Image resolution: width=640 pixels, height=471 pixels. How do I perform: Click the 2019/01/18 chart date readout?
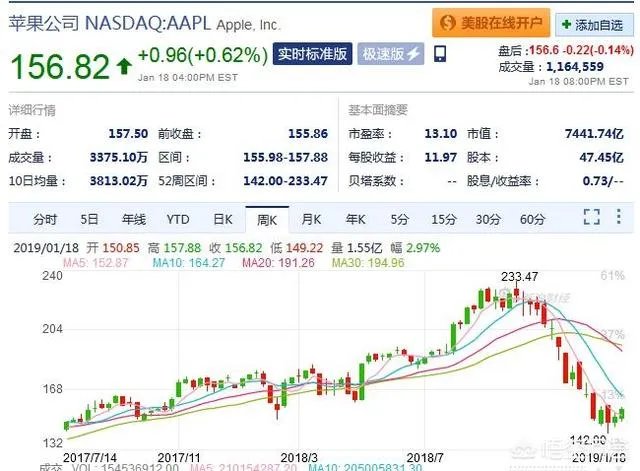point(46,248)
